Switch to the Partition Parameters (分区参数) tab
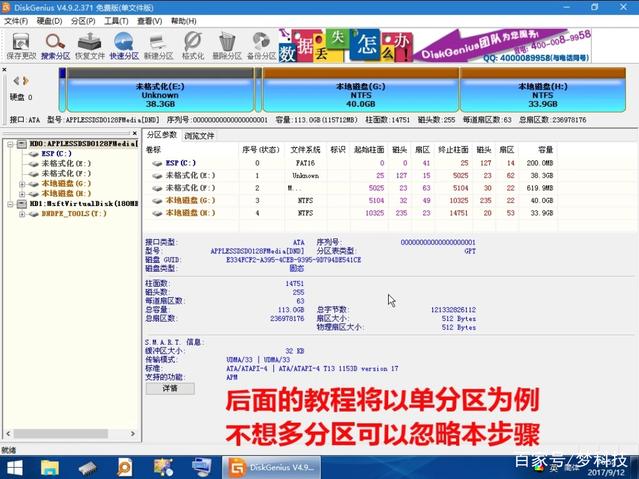This screenshot has height=479, width=639. pos(162,135)
